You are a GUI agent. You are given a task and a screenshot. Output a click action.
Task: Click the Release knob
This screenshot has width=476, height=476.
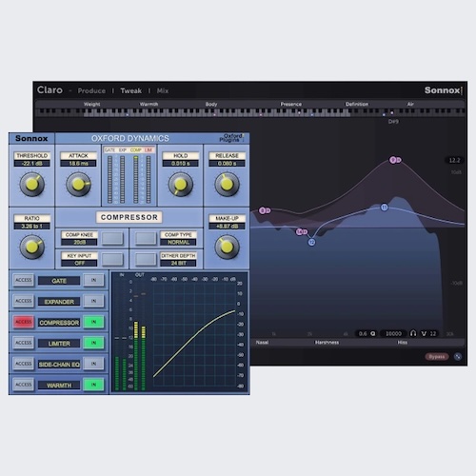click(x=227, y=185)
